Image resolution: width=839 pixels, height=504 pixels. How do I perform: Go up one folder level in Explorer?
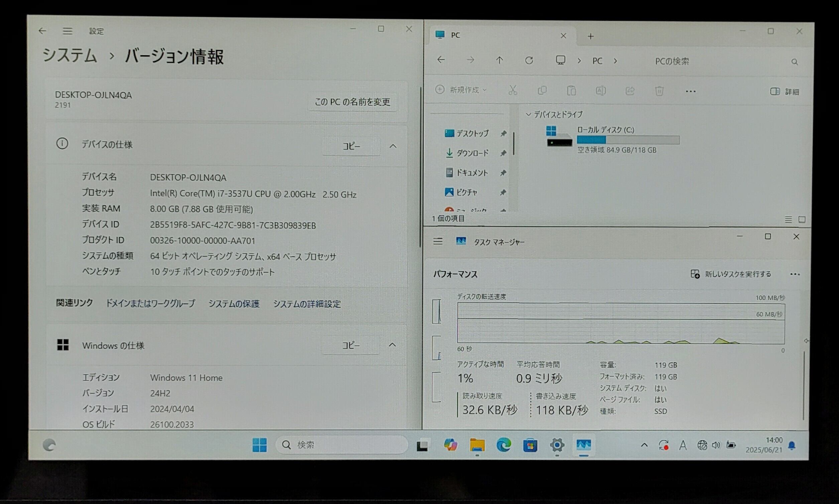[x=499, y=60]
